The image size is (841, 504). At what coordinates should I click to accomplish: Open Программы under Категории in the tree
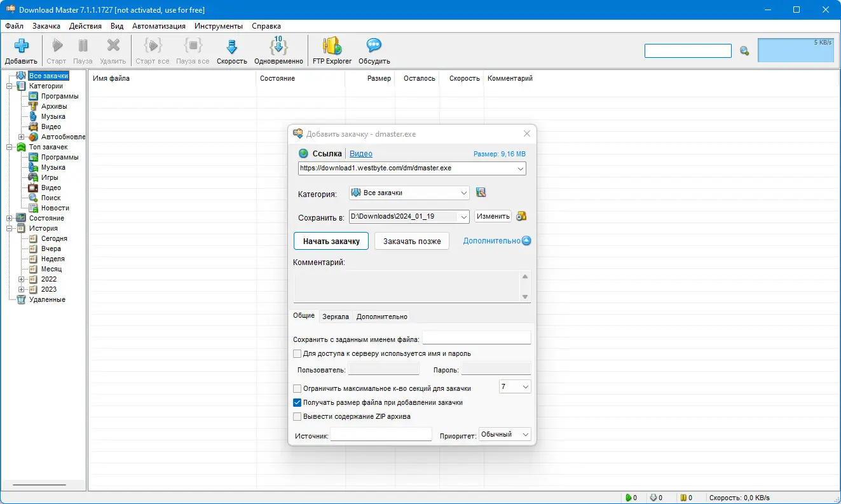60,96
